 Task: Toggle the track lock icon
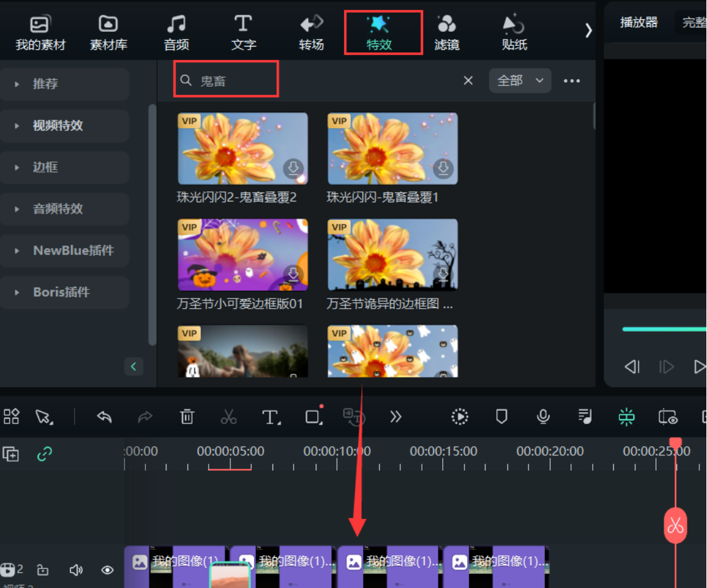pos(43,570)
